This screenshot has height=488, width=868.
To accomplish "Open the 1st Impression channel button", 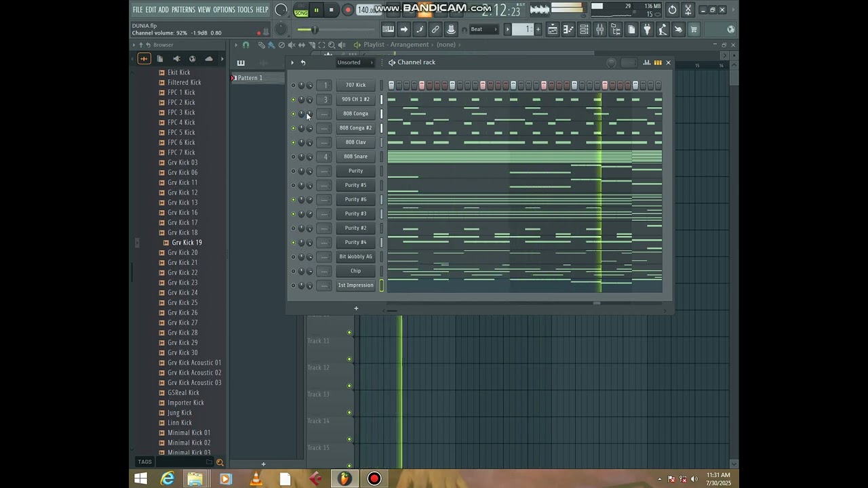I will 355,285.
